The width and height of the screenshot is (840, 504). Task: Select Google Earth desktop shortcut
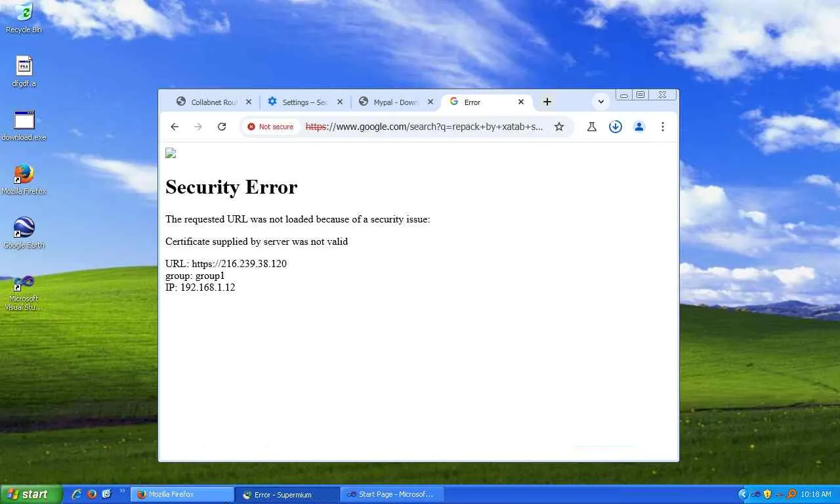click(24, 233)
